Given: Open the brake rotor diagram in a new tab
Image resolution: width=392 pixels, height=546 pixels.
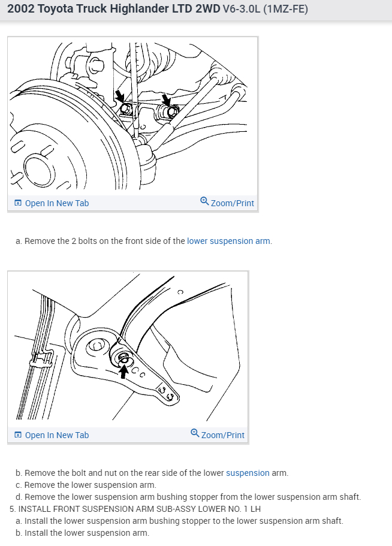Looking at the screenshot, I should (52, 203).
